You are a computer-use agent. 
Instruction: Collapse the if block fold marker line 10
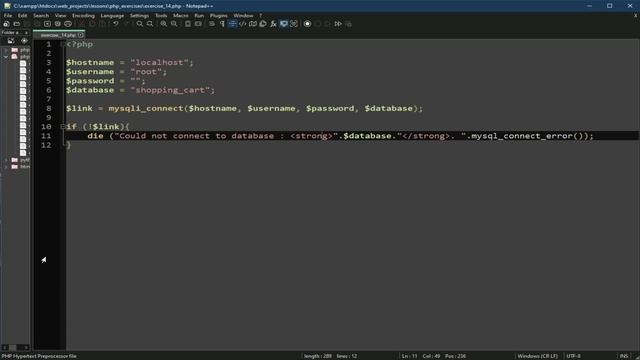pos(63,127)
